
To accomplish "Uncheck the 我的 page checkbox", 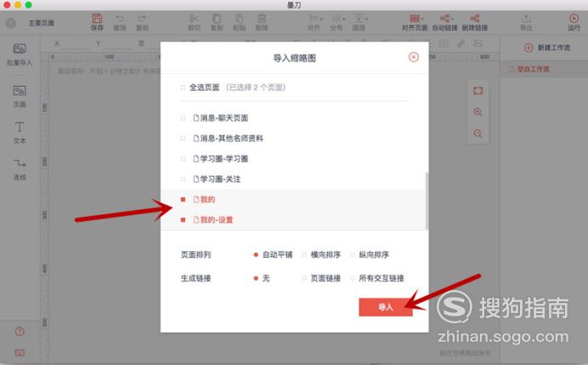I will tap(183, 199).
